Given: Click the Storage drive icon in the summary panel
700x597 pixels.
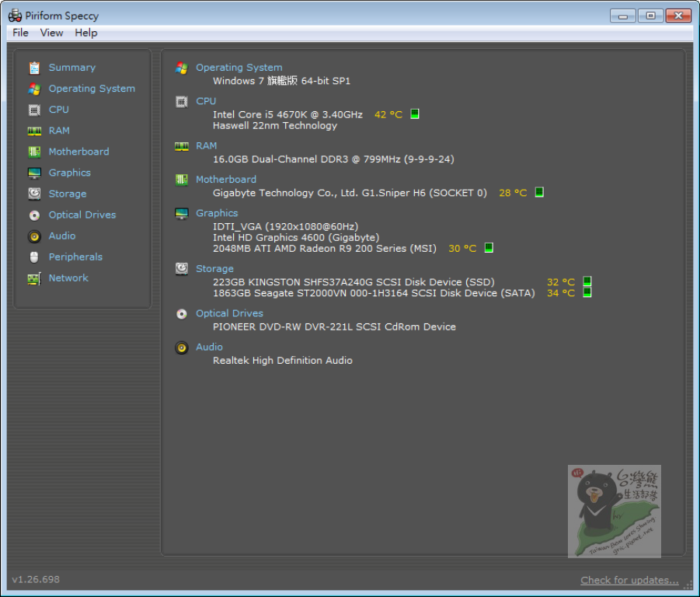Looking at the screenshot, I should (x=182, y=269).
